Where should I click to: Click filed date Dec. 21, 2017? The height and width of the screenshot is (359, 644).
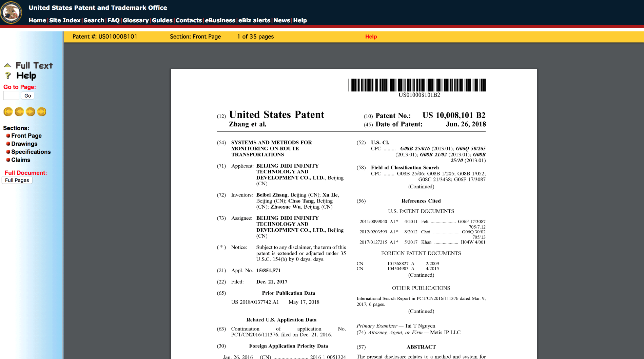(x=272, y=282)
